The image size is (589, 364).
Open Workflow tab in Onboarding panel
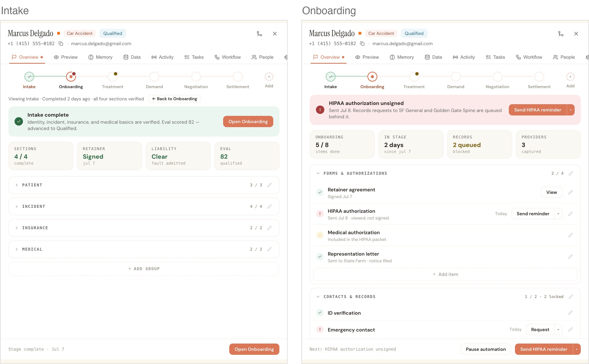pyautogui.click(x=529, y=57)
